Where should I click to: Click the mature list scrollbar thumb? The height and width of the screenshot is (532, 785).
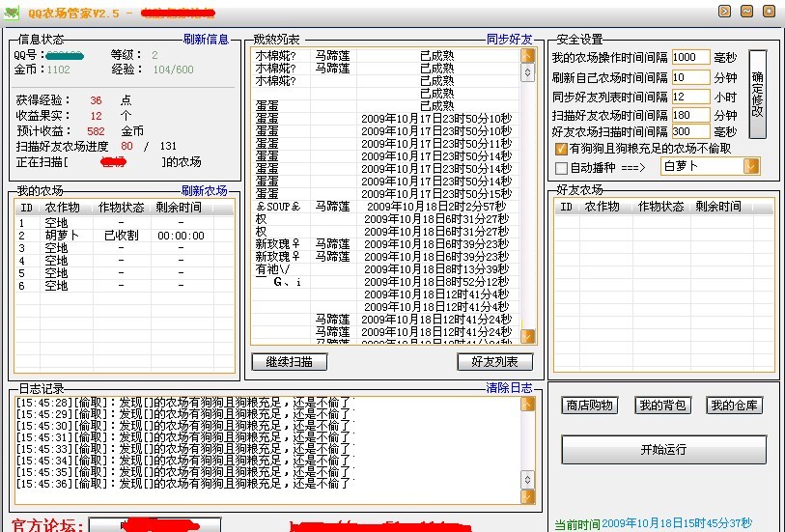pos(527,73)
